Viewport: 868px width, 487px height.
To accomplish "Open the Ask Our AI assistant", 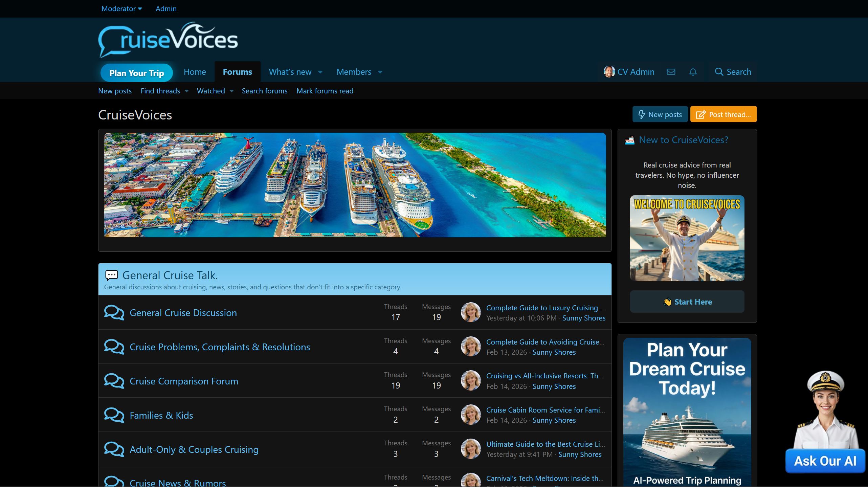I will click(x=826, y=460).
